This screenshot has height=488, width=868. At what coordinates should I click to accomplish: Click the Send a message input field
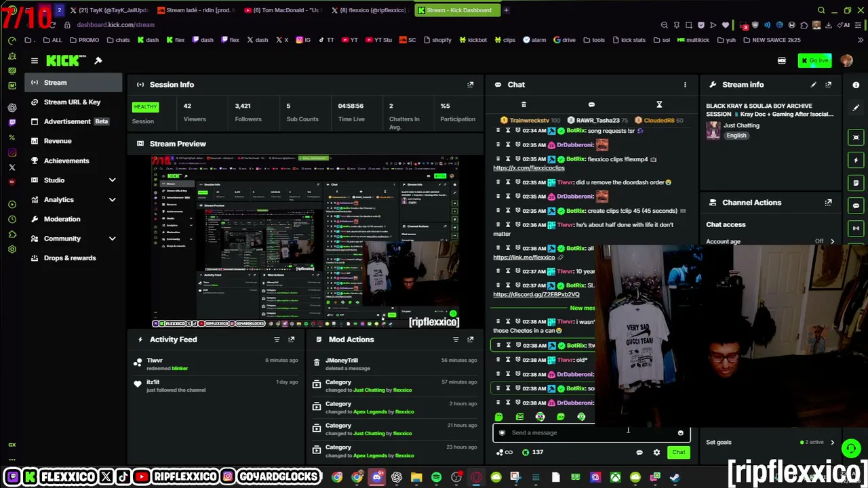(591, 433)
